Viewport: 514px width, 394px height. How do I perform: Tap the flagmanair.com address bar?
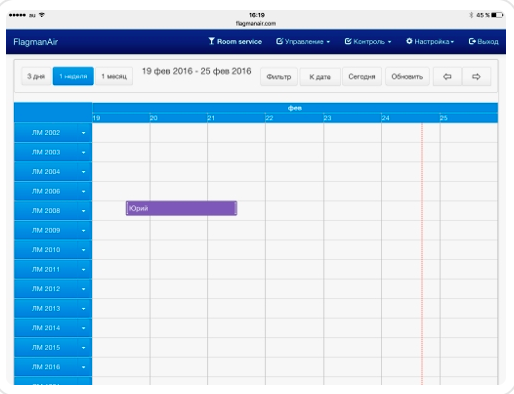pos(256,24)
